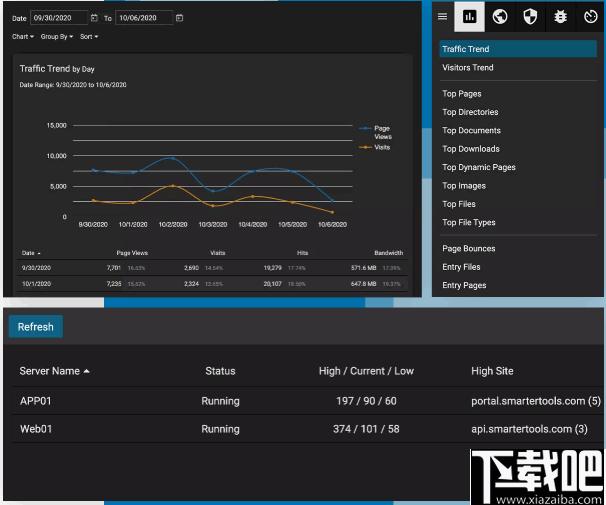This screenshot has width=606, height=505.
Task: Click the clock history icon
Action: pos(590,17)
